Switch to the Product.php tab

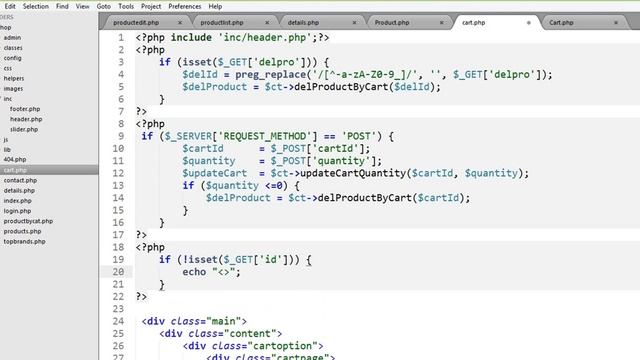[392, 23]
